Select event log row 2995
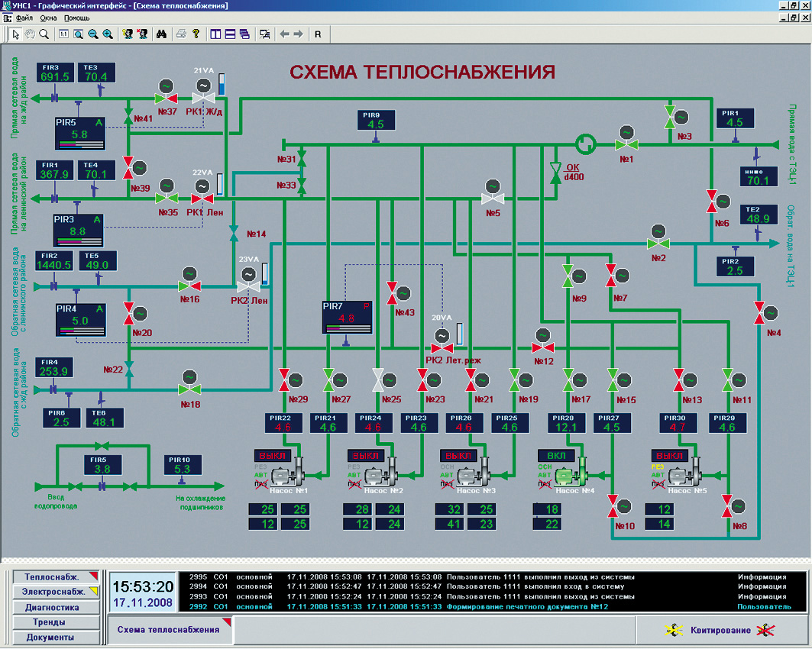Screen dimensions: 812x649 (x=493, y=577)
